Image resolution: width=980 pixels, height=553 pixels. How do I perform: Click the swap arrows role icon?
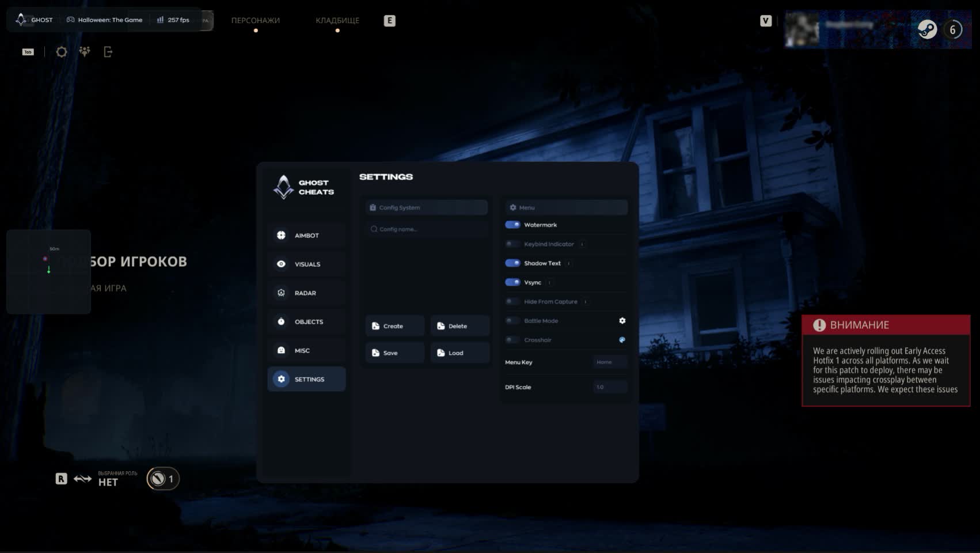[x=82, y=479]
